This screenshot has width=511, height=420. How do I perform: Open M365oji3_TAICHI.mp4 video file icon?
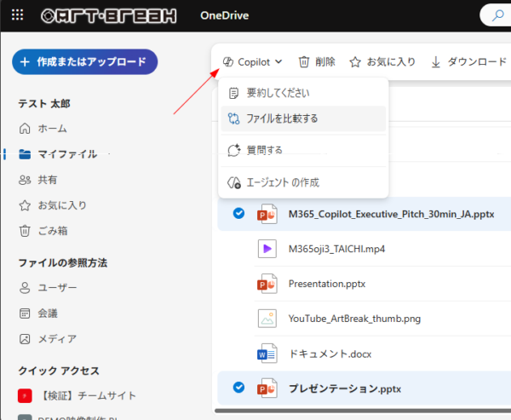pyautogui.click(x=267, y=248)
